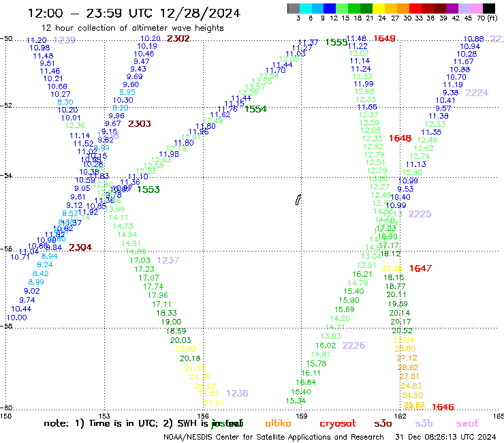Click the 'swot' satellite legend label
The height and width of the screenshot is (443, 504).
click(x=467, y=423)
